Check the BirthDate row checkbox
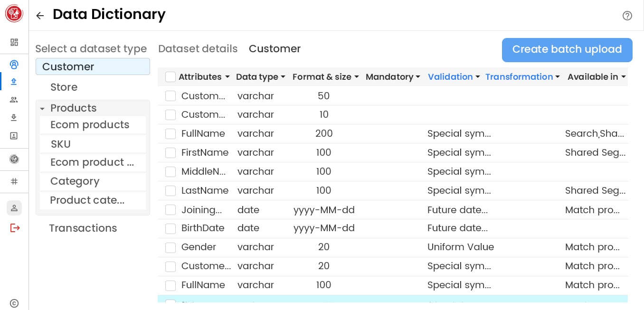 pyautogui.click(x=170, y=228)
